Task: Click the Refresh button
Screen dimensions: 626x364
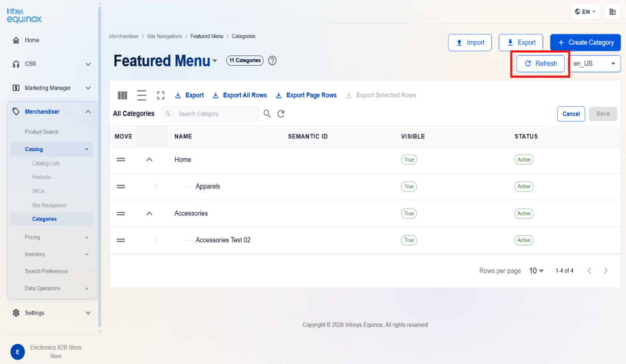Action: coord(540,63)
